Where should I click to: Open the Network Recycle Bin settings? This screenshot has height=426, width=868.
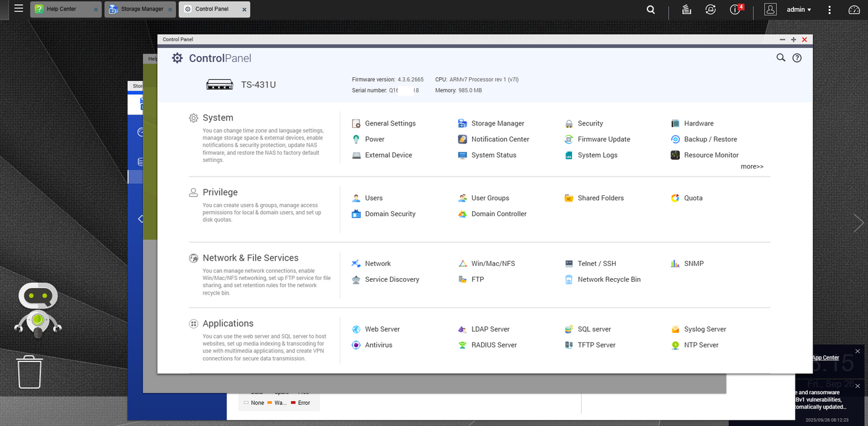(x=609, y=280)
